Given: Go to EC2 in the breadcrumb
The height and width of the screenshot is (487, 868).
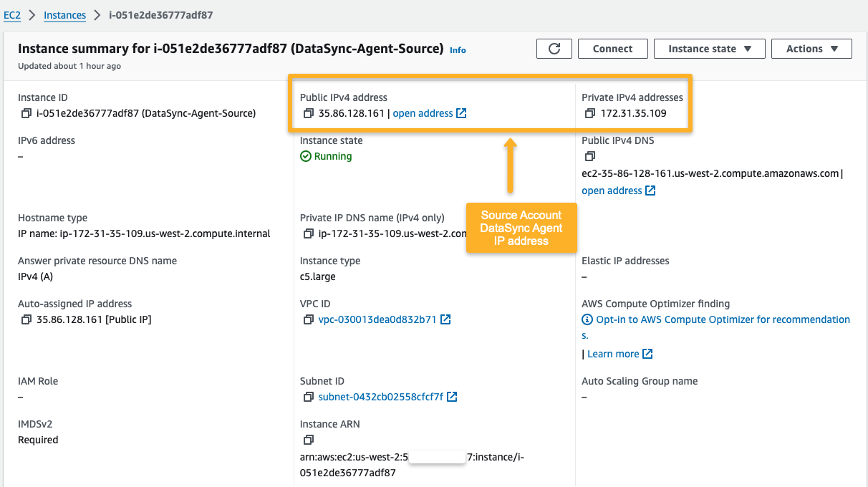Looking at the screenshot, I should click(x=12, y=15).
